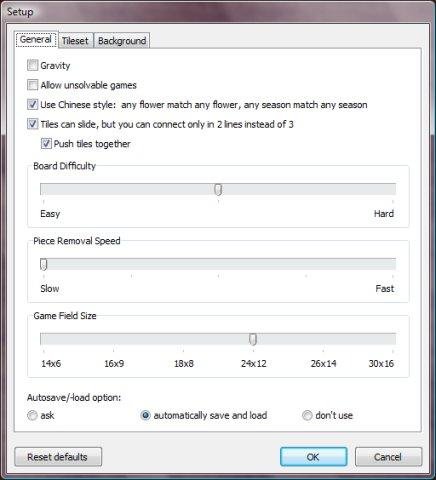Check Allow unsolvable games option
436x480 pixels.
(x=32, y=85)
